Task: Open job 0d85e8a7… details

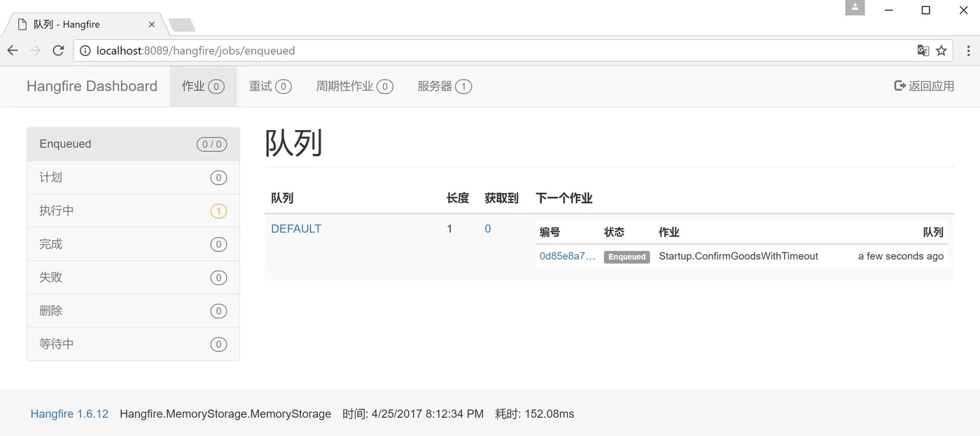Action: click(567, 256)
